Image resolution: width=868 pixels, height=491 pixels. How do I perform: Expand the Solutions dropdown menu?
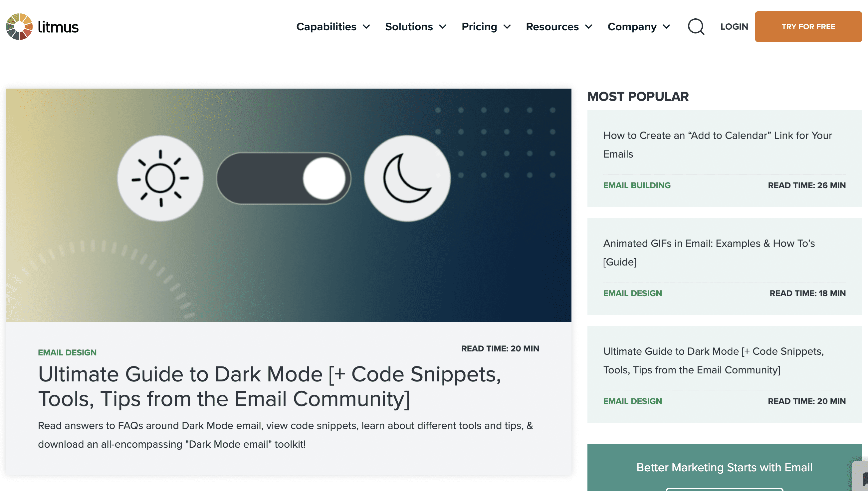pyautogui.click(x=415, y=26)
